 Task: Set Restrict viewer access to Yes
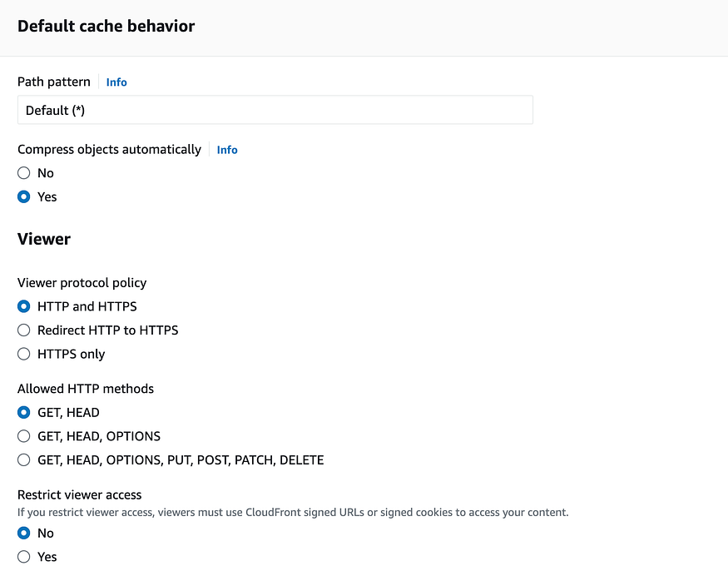pos(24,557)
